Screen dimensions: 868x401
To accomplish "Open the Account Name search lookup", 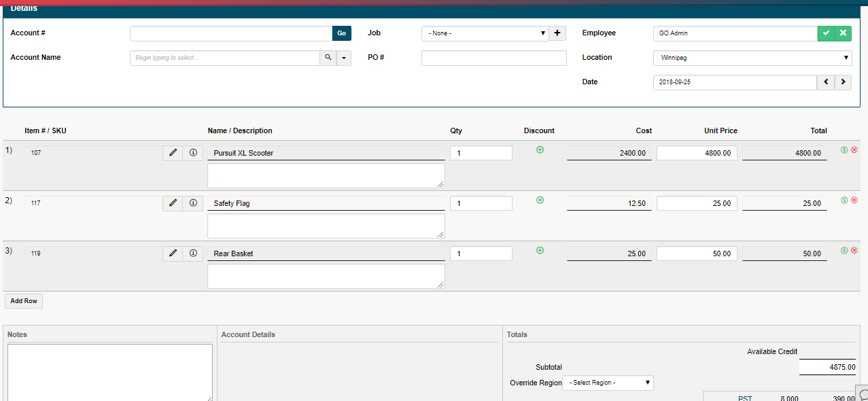I will (x=328, y=58).
